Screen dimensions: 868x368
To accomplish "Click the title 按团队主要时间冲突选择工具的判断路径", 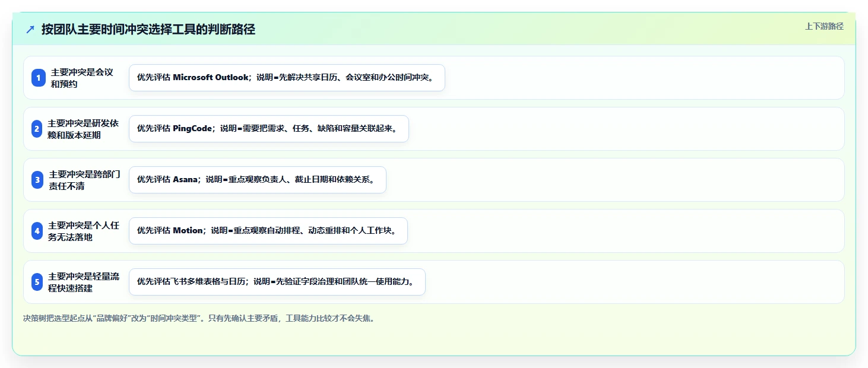I will pos(148,30).
